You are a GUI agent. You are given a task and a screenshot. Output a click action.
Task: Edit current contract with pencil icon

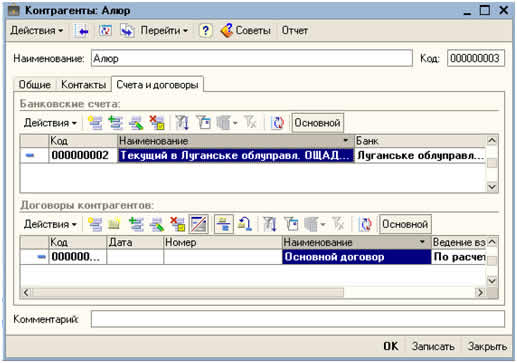pos(157,224)
